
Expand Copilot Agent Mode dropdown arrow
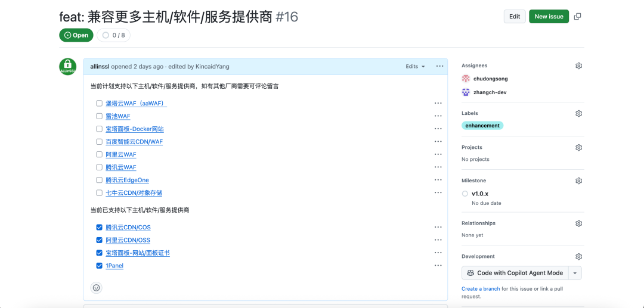(575, 273)
